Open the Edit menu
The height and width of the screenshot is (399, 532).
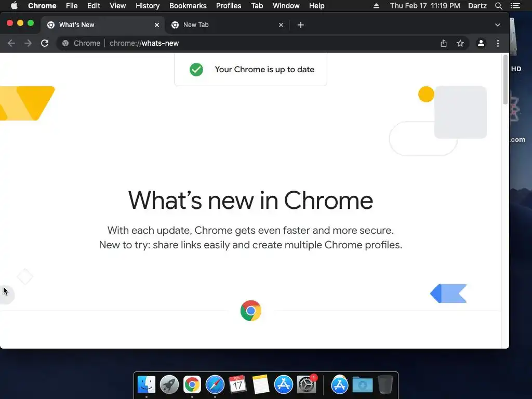94,6
